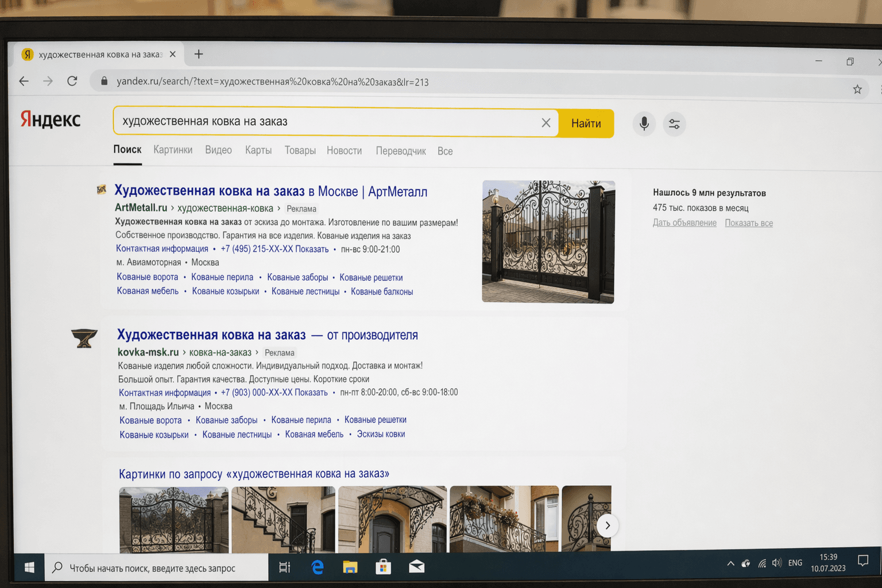Start a voice search with the microphone icon
This screenshot has width=882, height=588.
click(x=644, y=123)
